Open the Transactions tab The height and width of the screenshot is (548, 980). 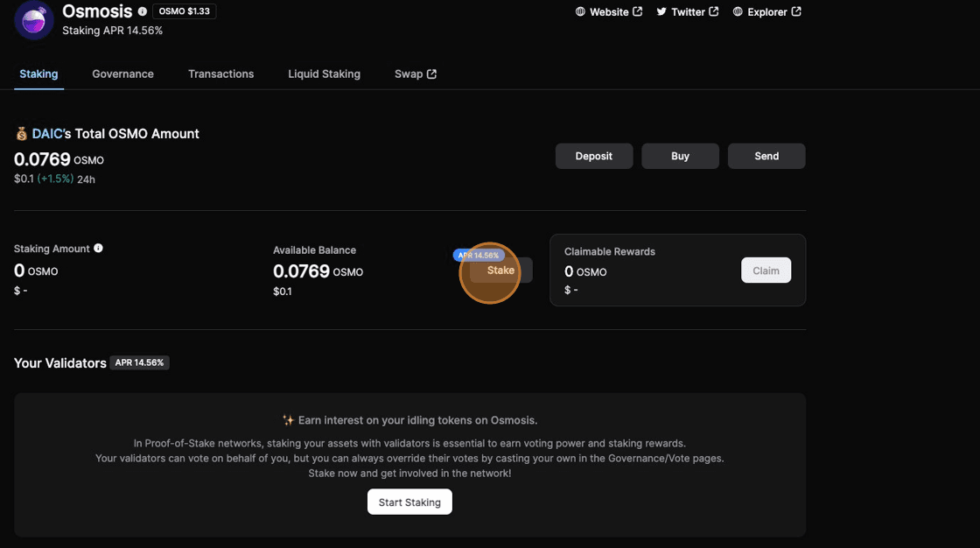[220, 74]
